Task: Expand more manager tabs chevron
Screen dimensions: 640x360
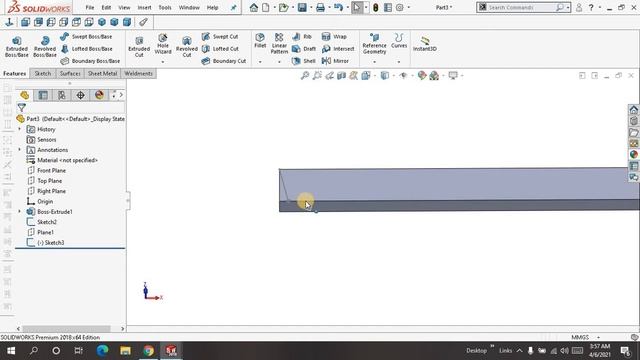Action: tap(121, 95)
